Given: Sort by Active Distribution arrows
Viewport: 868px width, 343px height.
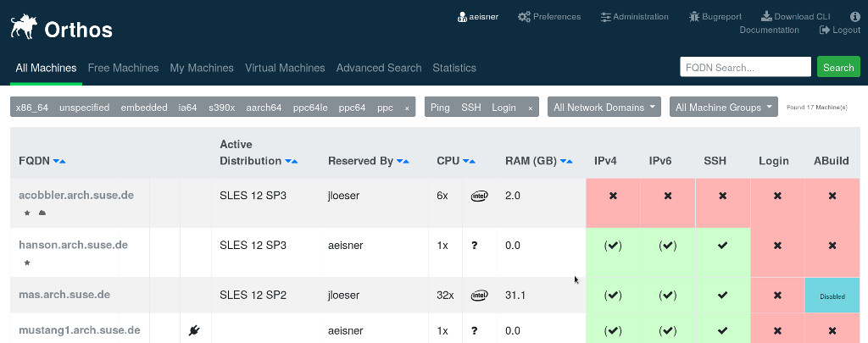Looking at the screenshot, I should click(x=292, y=161).
